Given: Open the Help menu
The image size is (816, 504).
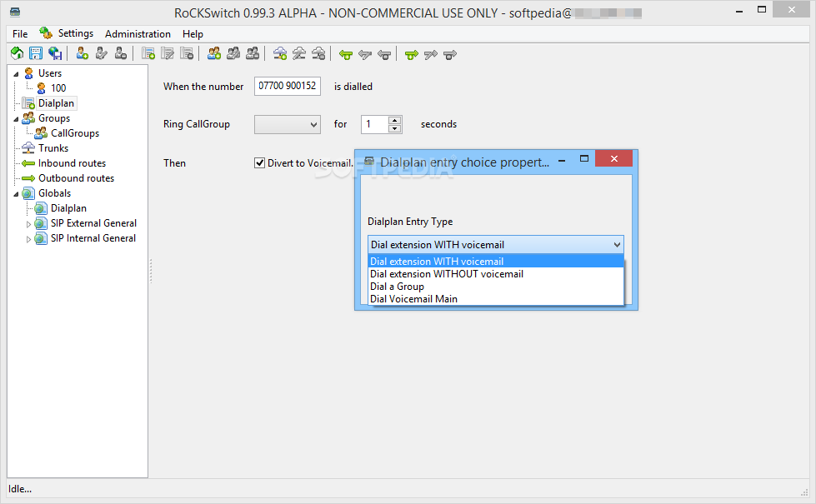Looking at the screenshot, I should click(x=193, y=34).
